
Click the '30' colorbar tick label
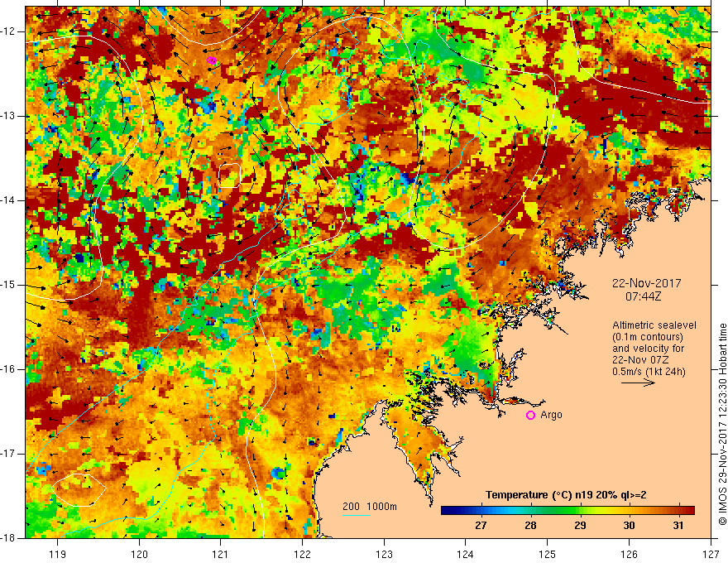[x=629, y=526]
